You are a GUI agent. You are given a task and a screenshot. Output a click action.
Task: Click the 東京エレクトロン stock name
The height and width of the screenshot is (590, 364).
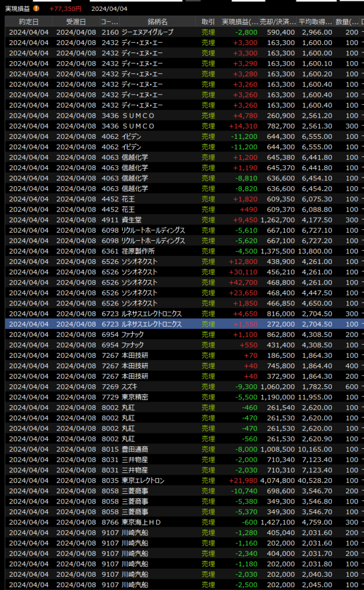143,480
